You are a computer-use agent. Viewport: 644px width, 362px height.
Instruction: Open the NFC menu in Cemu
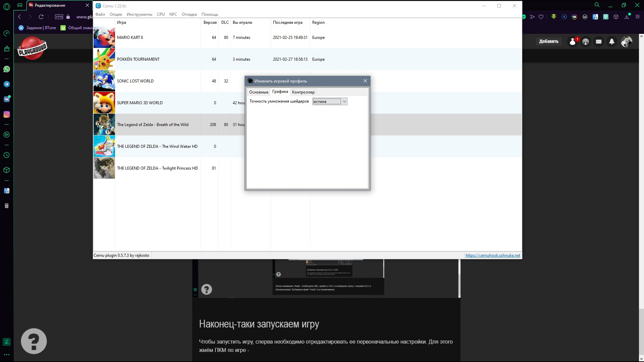point(173,14)
